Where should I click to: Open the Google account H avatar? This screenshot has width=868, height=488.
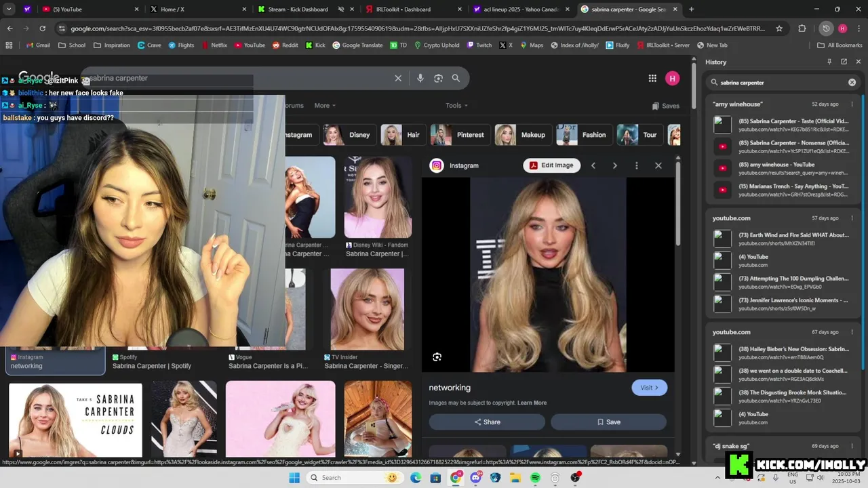[672, 78]
